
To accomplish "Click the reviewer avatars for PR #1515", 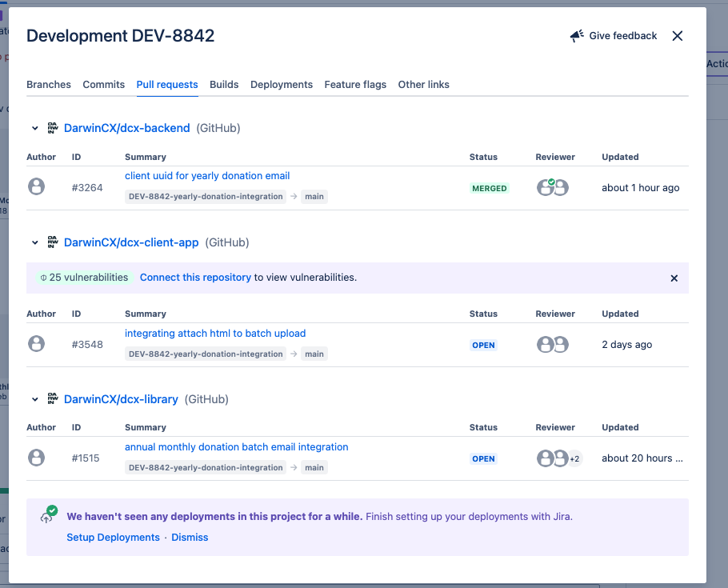I will tap(559, 458).
